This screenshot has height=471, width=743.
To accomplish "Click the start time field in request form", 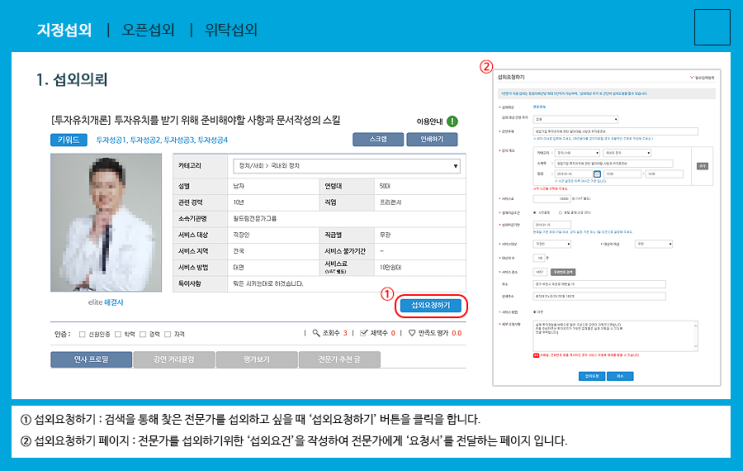I will [623, 174].
